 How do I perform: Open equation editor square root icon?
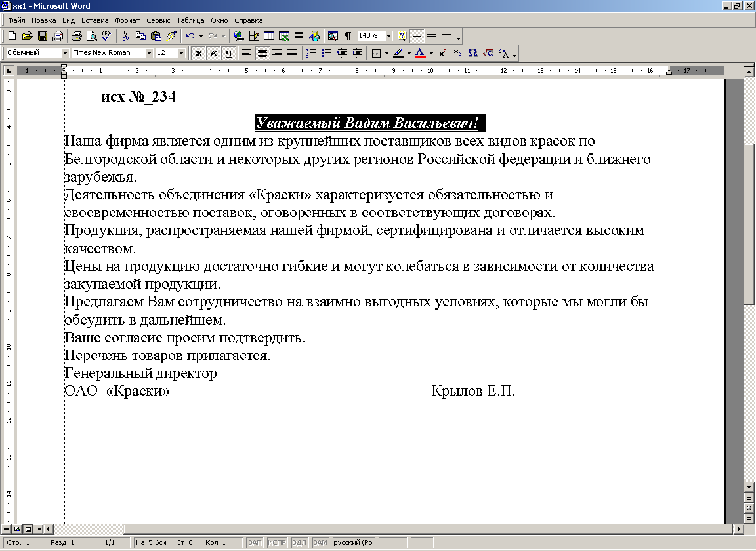[x=488, y=53]
